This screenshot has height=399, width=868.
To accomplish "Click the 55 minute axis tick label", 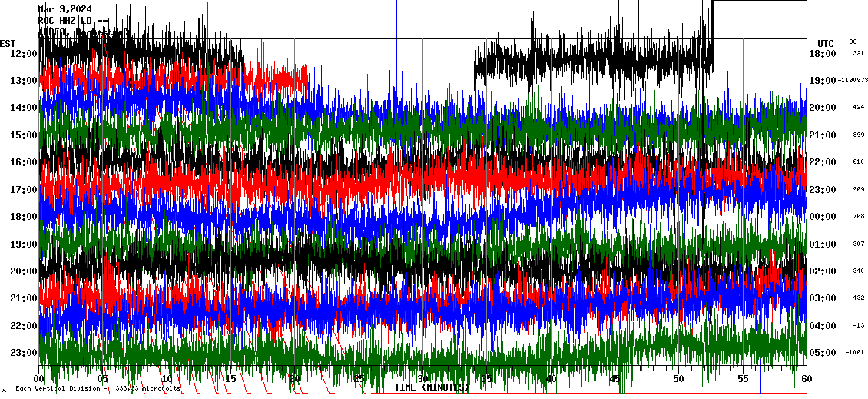I will point(742,379).
